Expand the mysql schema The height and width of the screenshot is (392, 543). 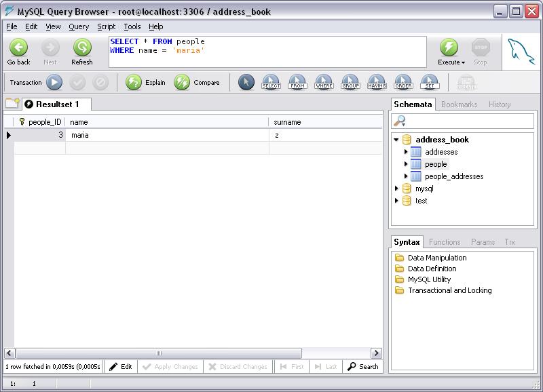tap(396, 189)
